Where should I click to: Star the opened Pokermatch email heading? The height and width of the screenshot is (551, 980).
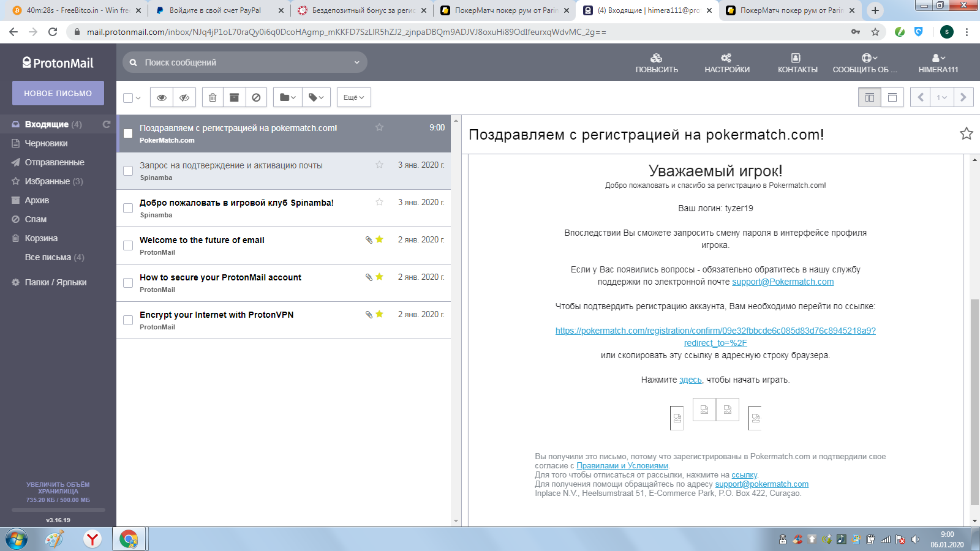(x=966, y=133)
